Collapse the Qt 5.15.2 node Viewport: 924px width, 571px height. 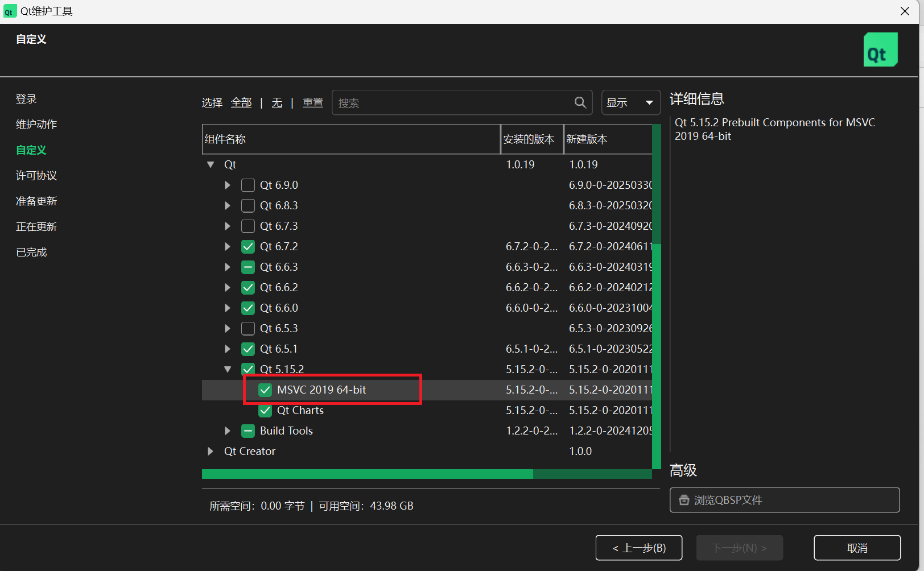pyautogui.click(x=228, y=369)
